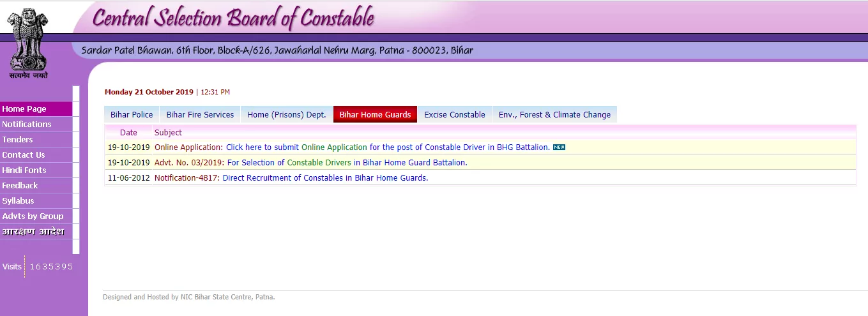Open Advt. No. 03/2019 Constable Drivers selection link
This screenshot has width=868, height=316.
pos(347,163)
